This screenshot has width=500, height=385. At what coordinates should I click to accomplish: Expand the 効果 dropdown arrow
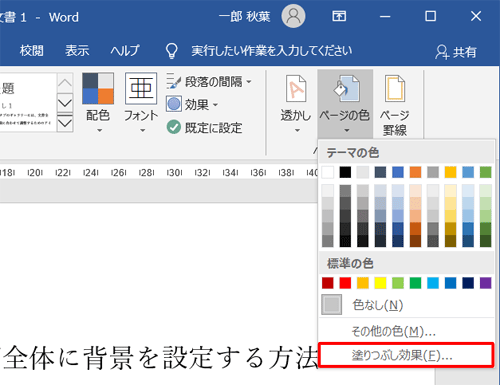(x=215, y=105)
